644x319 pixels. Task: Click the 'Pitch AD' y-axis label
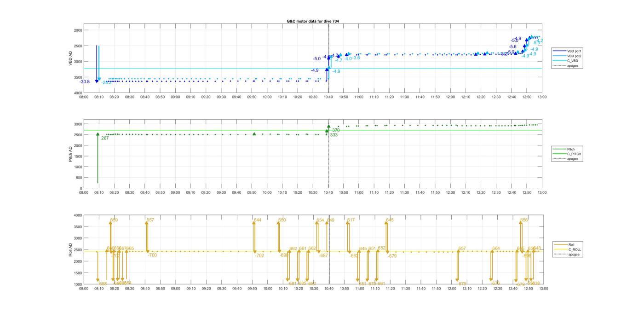point(71,155)
